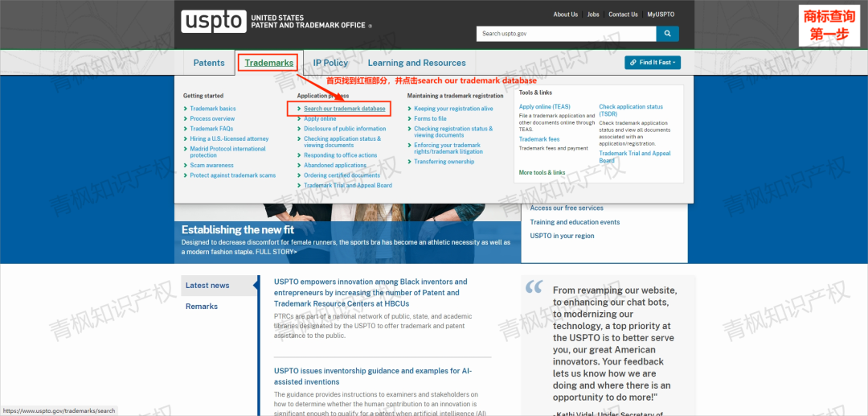Open Check application status (TSDR) link

pyautogui.click(x=631, y=109)
